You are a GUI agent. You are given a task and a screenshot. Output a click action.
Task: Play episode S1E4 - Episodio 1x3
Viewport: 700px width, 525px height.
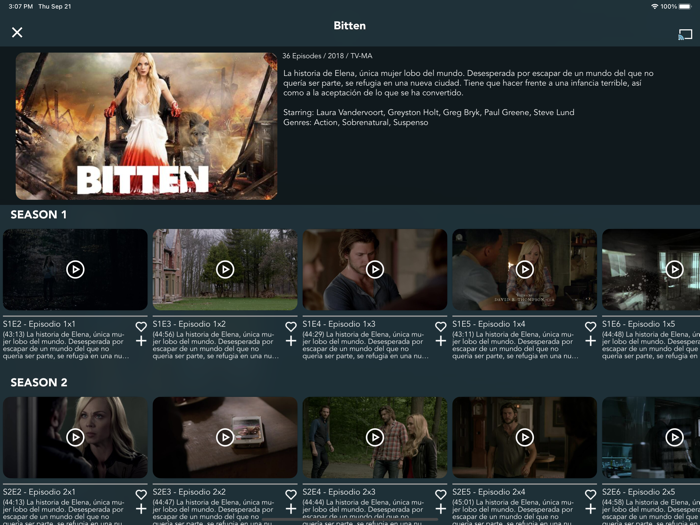pyautogui.click(x=375, y=269)
